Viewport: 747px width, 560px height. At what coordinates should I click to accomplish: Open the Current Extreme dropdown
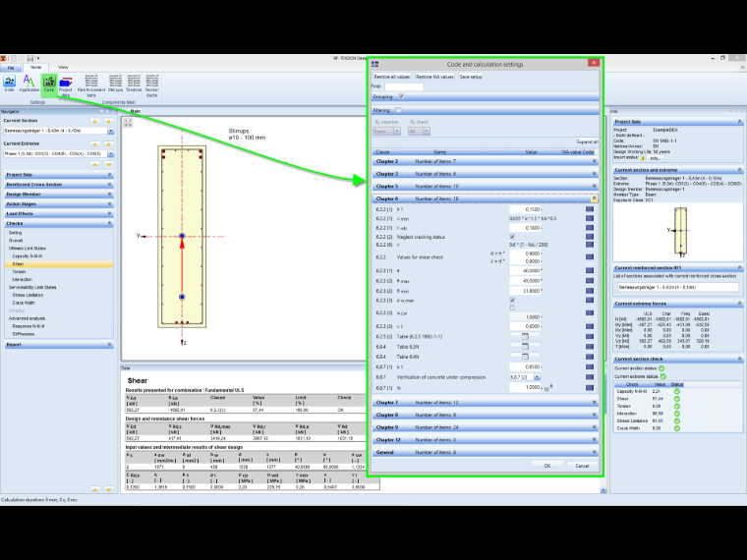click(110, 154)
